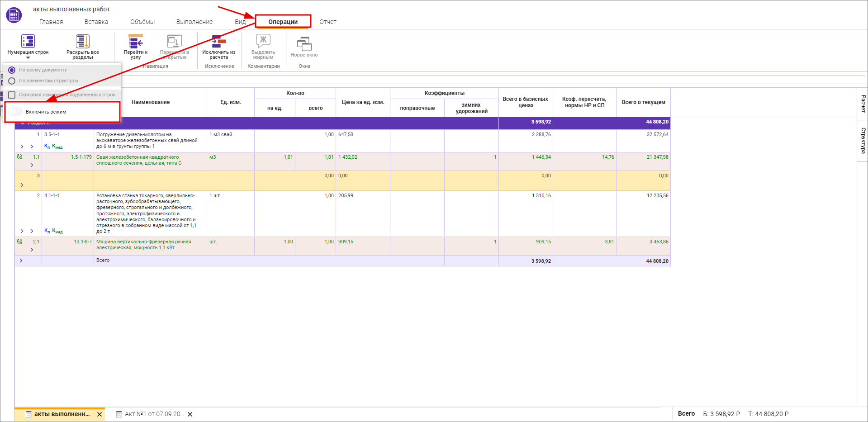The width and height of the screenshot is (868, 422).
Task: Click Expand all sections (Раскрыть все разделы) icon
Action: (82, 42)
